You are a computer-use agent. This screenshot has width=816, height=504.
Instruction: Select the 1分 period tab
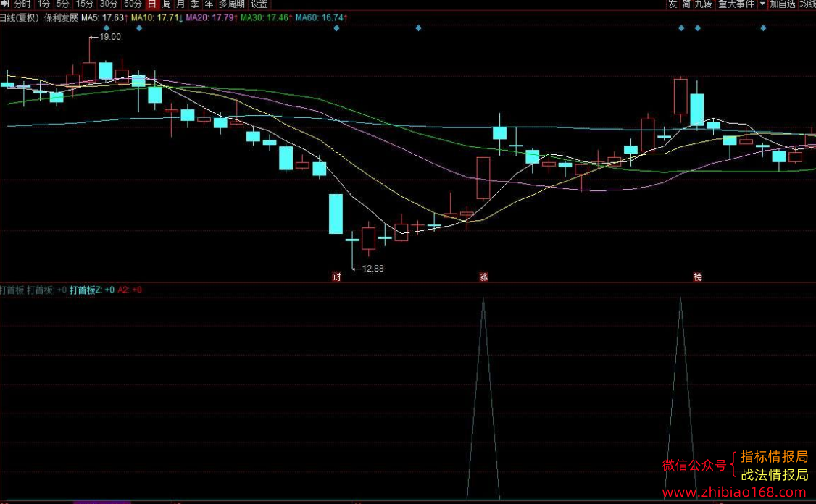43,4
